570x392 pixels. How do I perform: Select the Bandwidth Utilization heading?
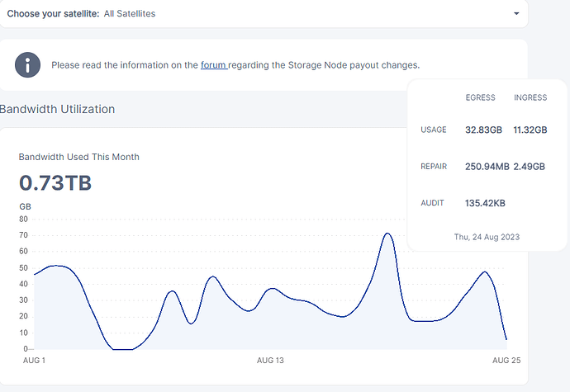(x=57, y=109)
